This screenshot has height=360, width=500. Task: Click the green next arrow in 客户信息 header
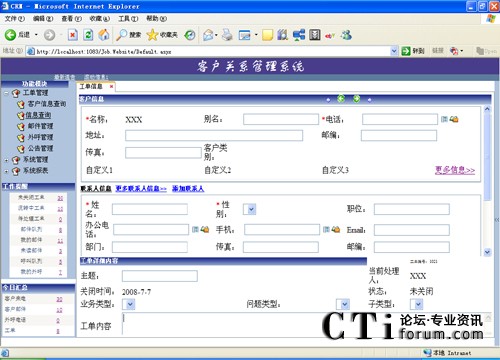(x=356, y=99)
